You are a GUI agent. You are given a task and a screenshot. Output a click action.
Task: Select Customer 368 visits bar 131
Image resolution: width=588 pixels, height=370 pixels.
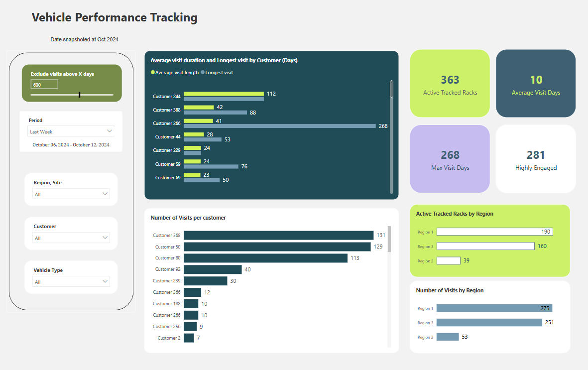279,235
